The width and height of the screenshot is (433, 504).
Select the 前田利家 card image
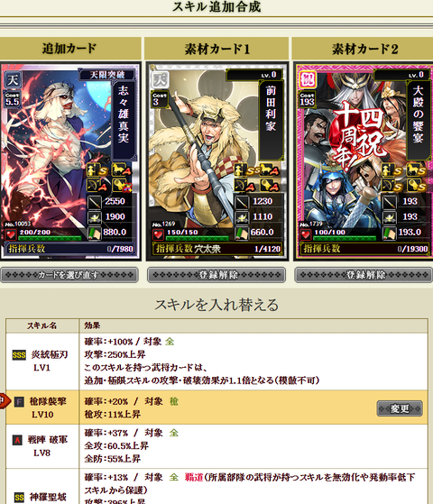click(x=217, y=161)
